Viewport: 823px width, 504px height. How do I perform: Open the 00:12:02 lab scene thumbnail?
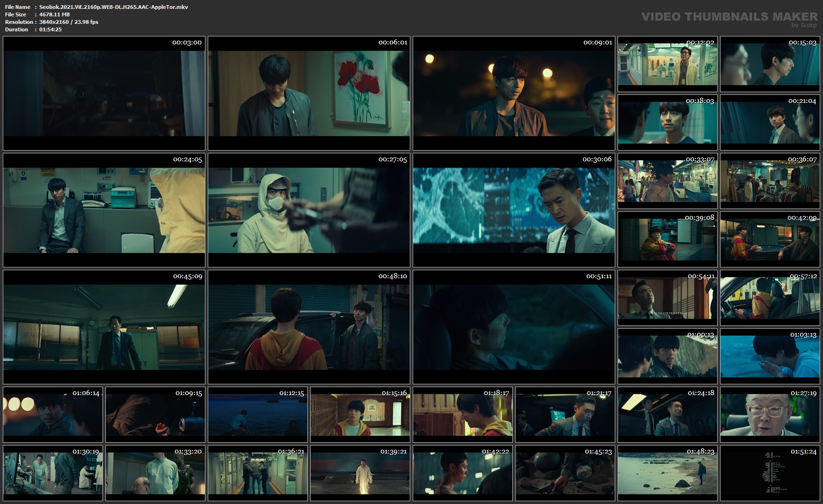(668, 64)
